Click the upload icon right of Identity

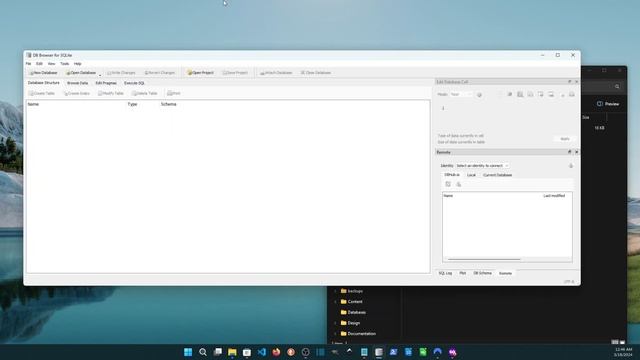(x=571, y=166)
